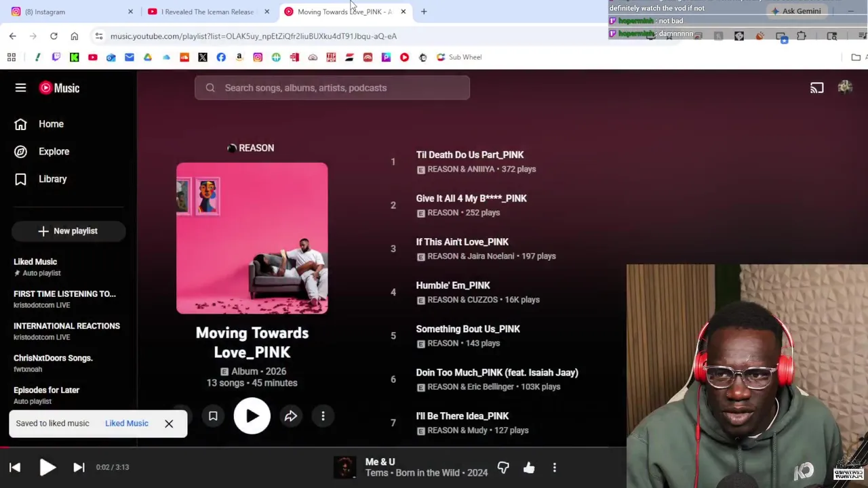This screenshot has width=868, height=488.
Task: Switch to I Revealed The Iceman Release tab
Action: [x=207, y=12]
